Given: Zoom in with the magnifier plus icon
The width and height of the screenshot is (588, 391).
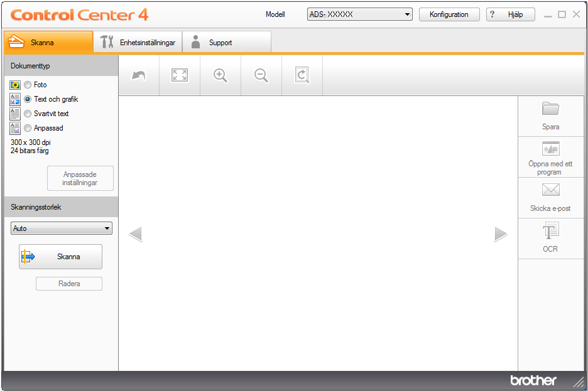Looking at the screenshot, I should click(220, 75).
